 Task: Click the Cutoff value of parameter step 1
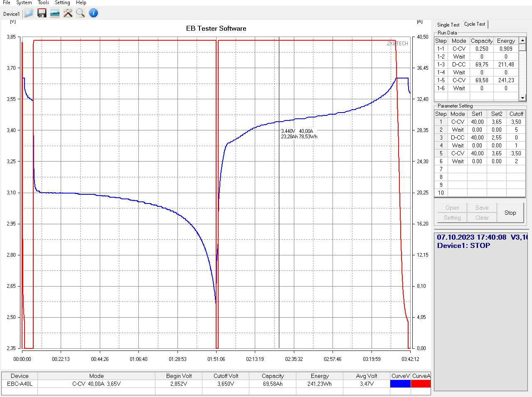(x=516, y=122)
